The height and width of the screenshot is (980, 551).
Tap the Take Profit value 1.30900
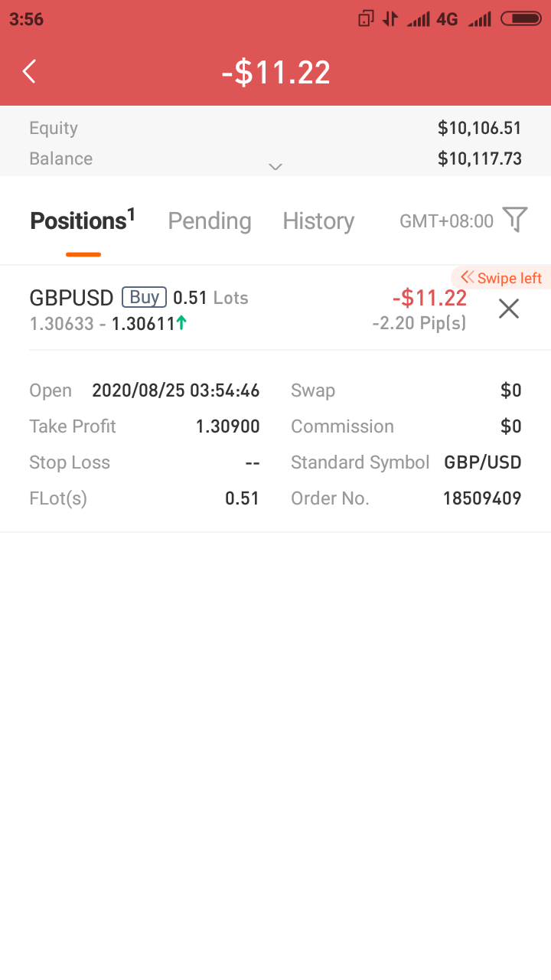[227, 426]
